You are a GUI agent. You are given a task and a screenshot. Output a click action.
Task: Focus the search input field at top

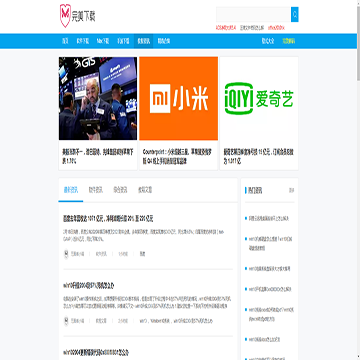[x=253, y=15]
